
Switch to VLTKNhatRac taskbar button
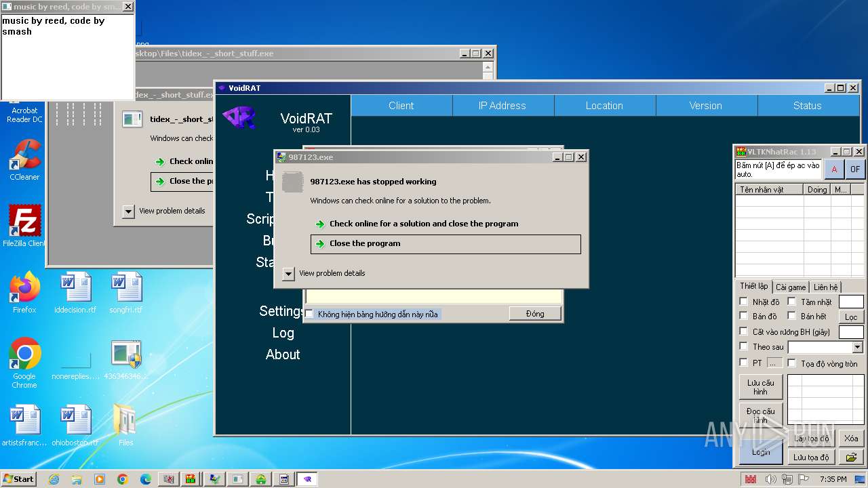pos(192,479)
